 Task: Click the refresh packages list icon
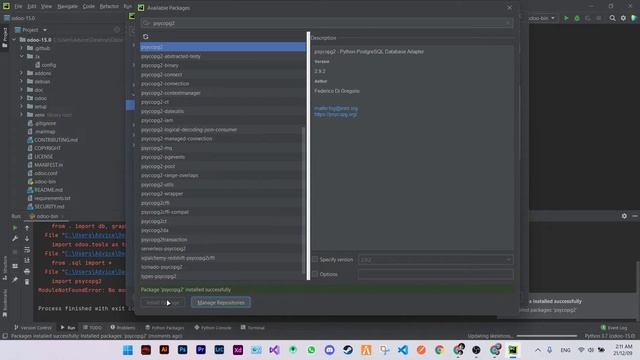point(145,37)
